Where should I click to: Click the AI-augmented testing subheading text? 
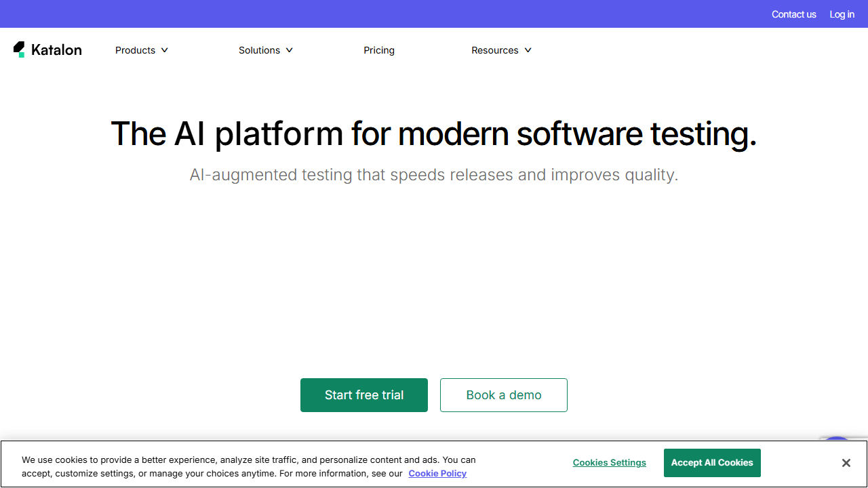click(434, 175)
